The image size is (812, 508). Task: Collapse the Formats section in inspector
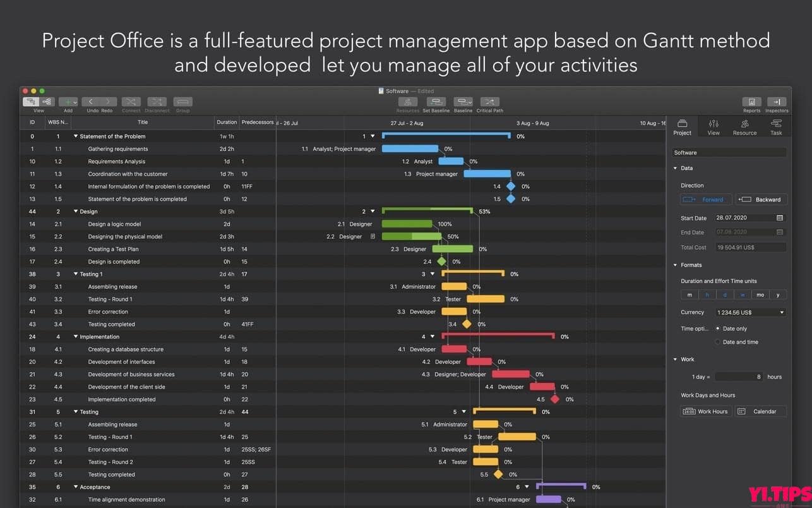coord(675,265)
